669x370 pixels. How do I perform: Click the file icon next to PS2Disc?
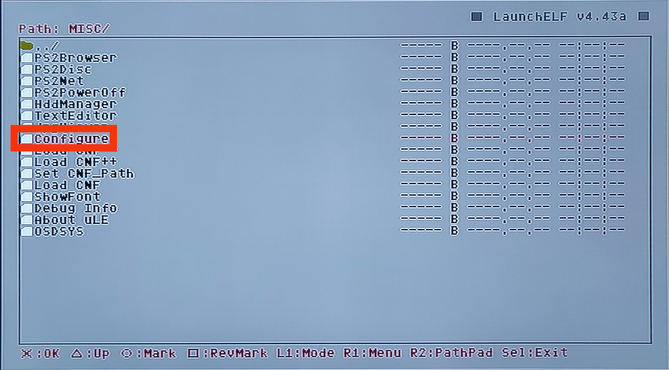pos(27,69)
